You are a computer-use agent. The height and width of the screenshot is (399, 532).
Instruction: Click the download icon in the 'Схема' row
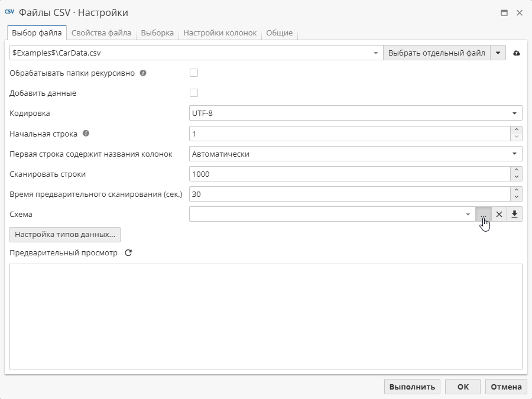pyautogui.click(x=514, y=214)
